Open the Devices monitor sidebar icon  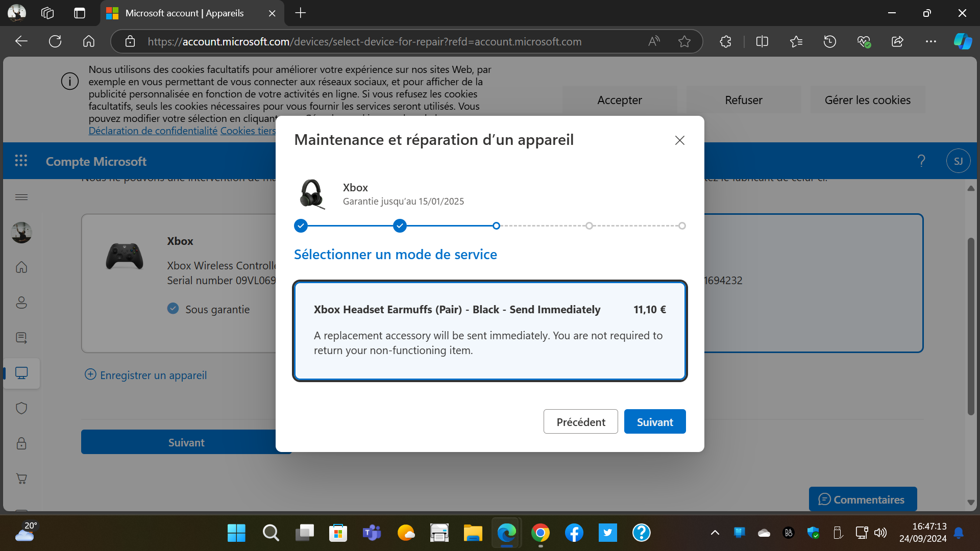coord(21,373)
